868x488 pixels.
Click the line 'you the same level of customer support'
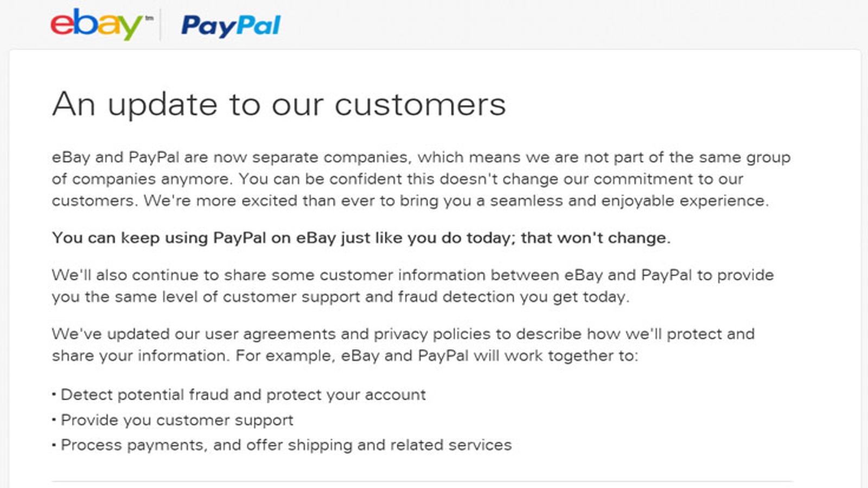(341, 297)
